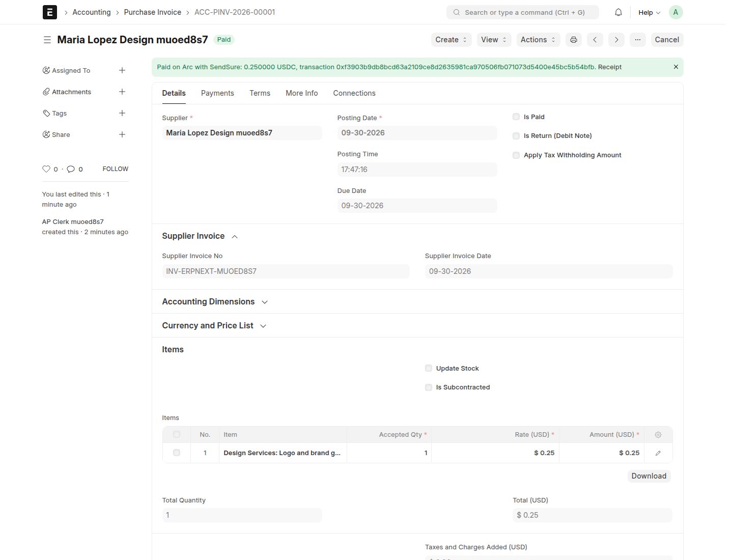
Task: Share document with plus icon
Action: coord(122,134)
